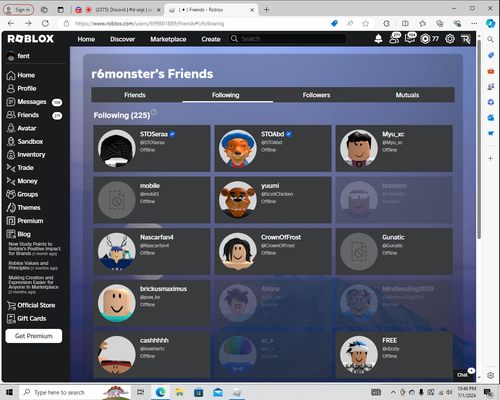This screenshot has width=500, height=400.
Task: Open the messages icon in top bar
Action: [410, 38]
